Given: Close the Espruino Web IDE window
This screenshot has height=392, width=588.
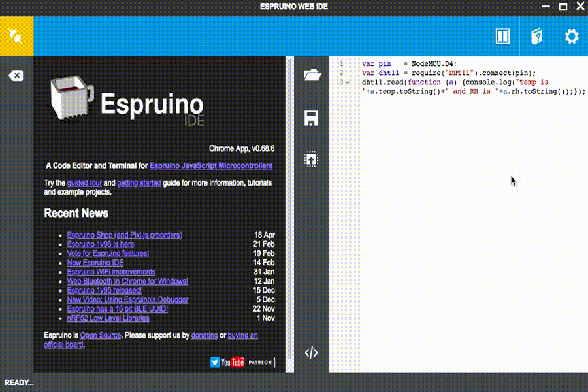Looking at the screenshot, I should [580, 7].
